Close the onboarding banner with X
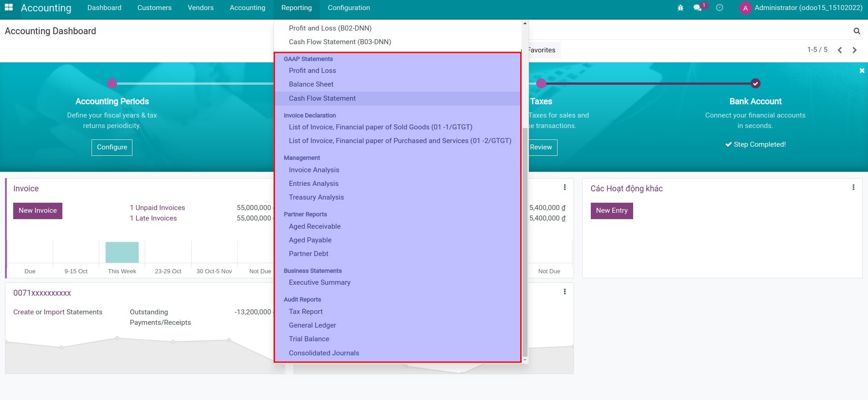This screenshot has height=400, width=868. (x=862, y=71)
